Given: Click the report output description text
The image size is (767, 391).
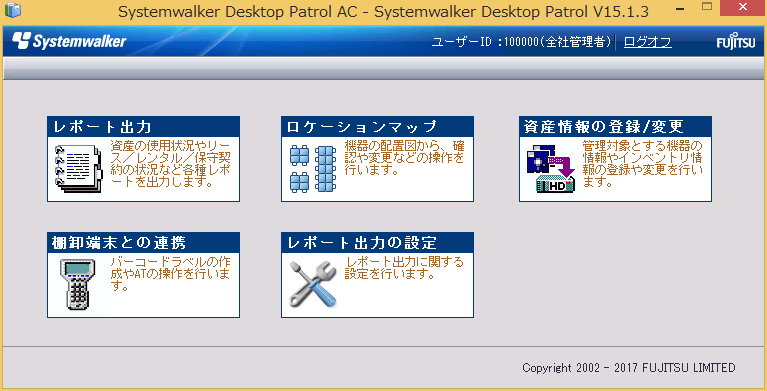Looking at the screenshot, I should click(x=171, y=164).
